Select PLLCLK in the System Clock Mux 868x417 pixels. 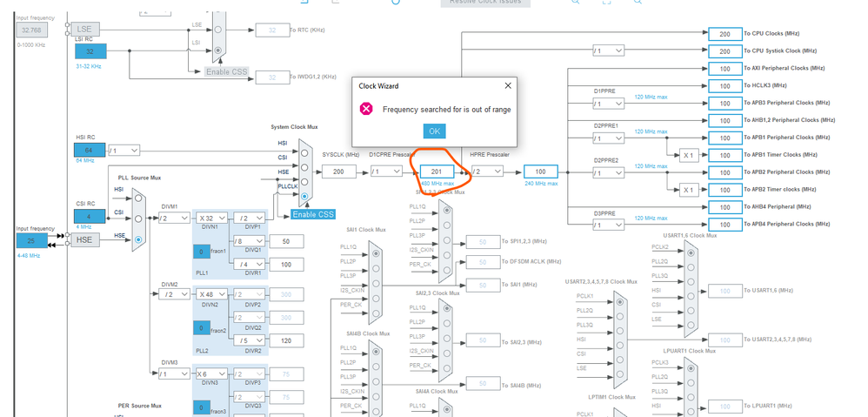(304, 196)
